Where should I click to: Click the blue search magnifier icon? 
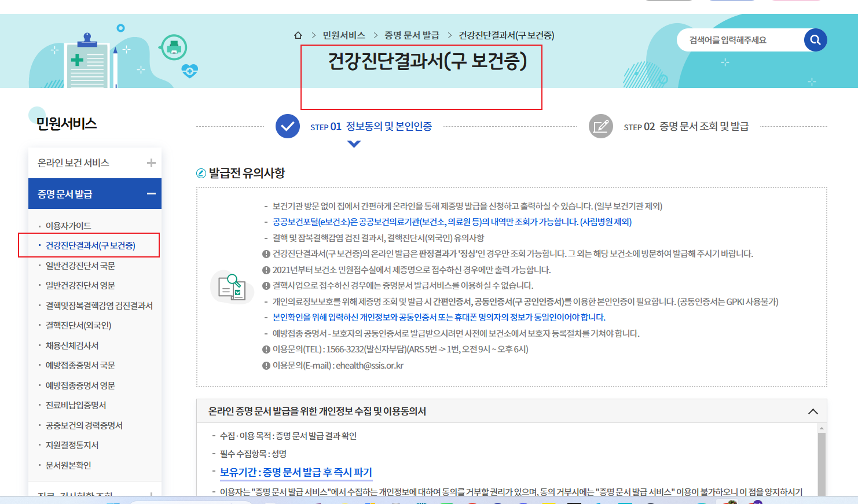click(815, 40)
